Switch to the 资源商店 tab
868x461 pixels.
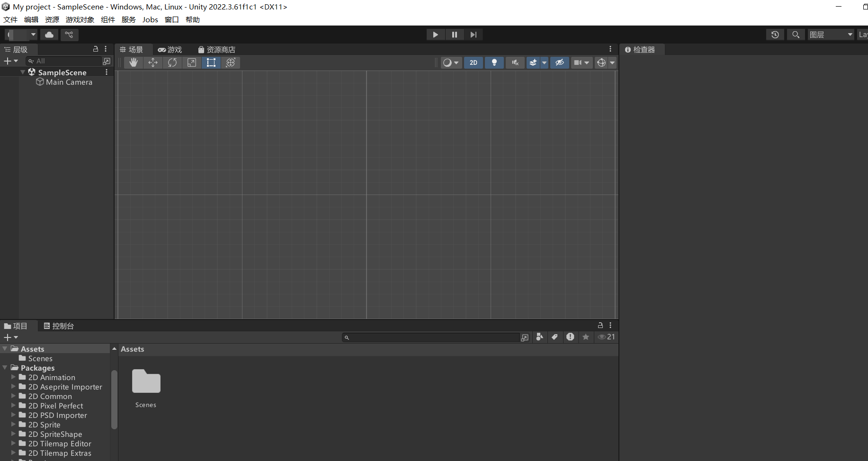click(216, 49)
